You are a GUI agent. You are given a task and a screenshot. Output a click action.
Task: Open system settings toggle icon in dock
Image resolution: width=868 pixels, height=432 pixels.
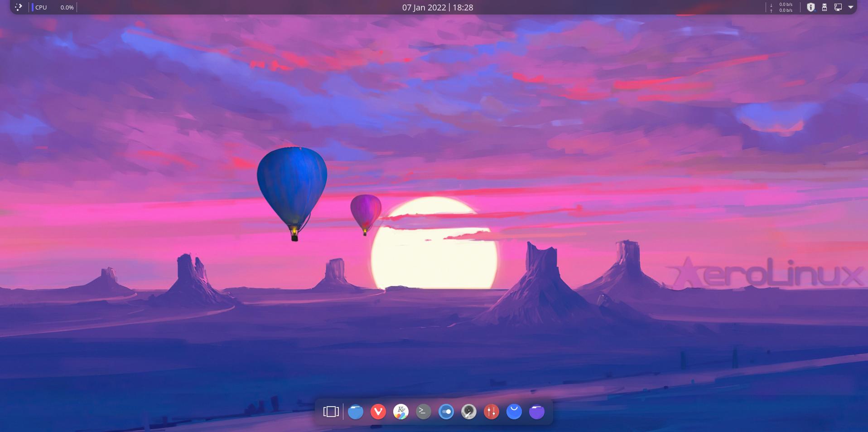(x=446, y=412)
